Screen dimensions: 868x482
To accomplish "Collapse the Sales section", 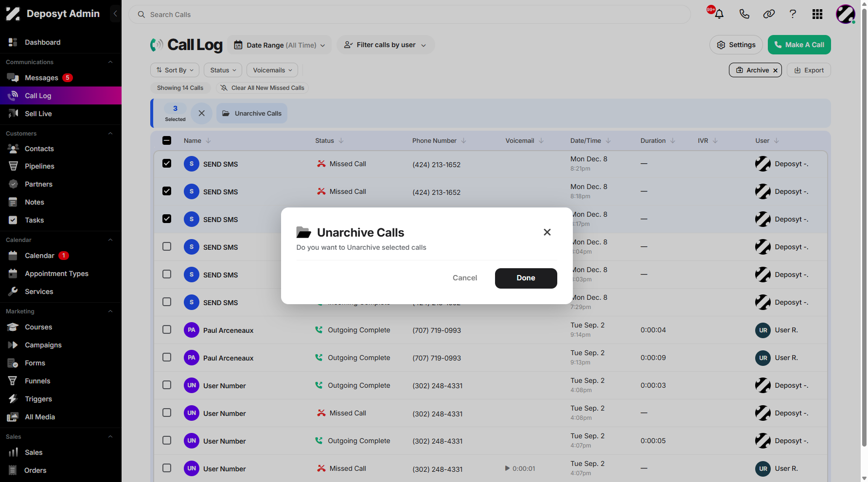I will [110, 437].
